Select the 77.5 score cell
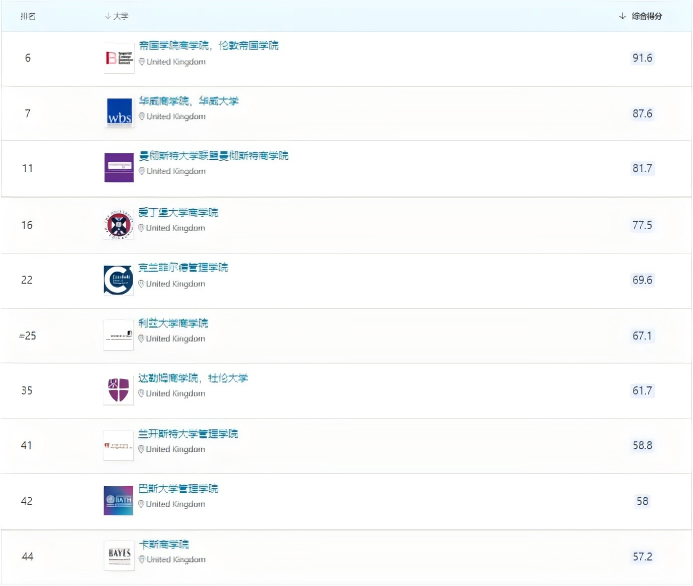The image size is (693, 586). click(x=642, y=225)
